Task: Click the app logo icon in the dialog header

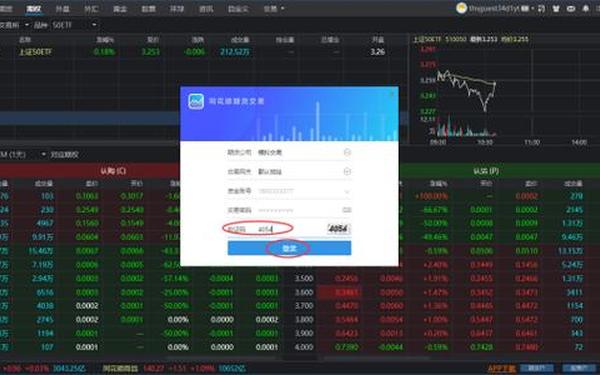Action: (196, 101)
